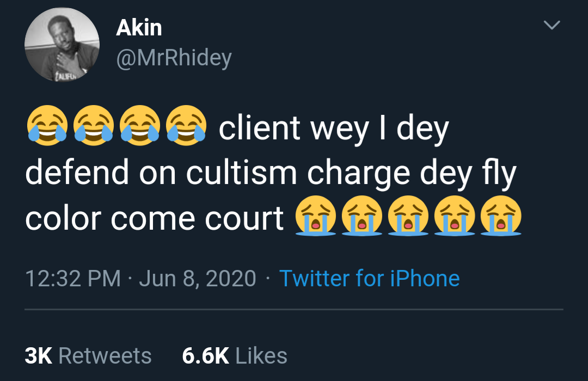View the 3K Retweets list
The height and width of the screenshot is (381, 588).
click(x=88, y=355)
